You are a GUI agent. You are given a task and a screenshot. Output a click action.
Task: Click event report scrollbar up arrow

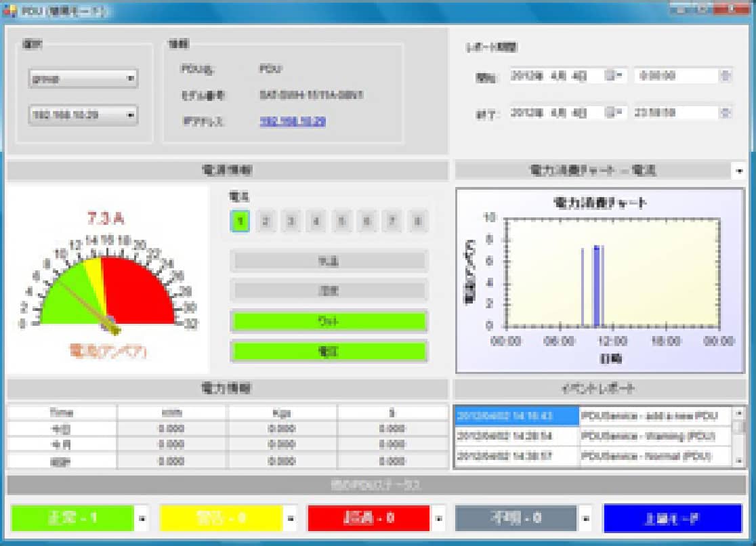(739, 413)
